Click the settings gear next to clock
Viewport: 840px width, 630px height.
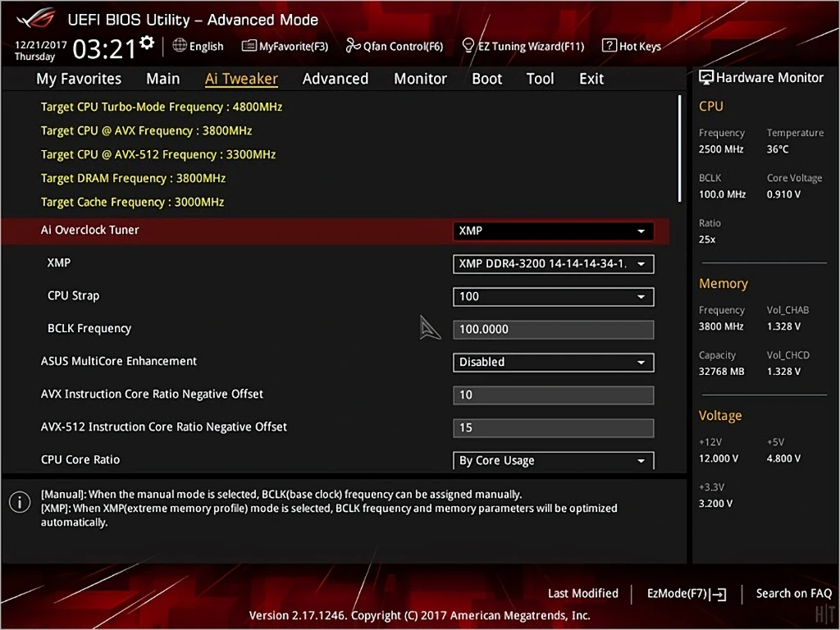click(147, 43)
